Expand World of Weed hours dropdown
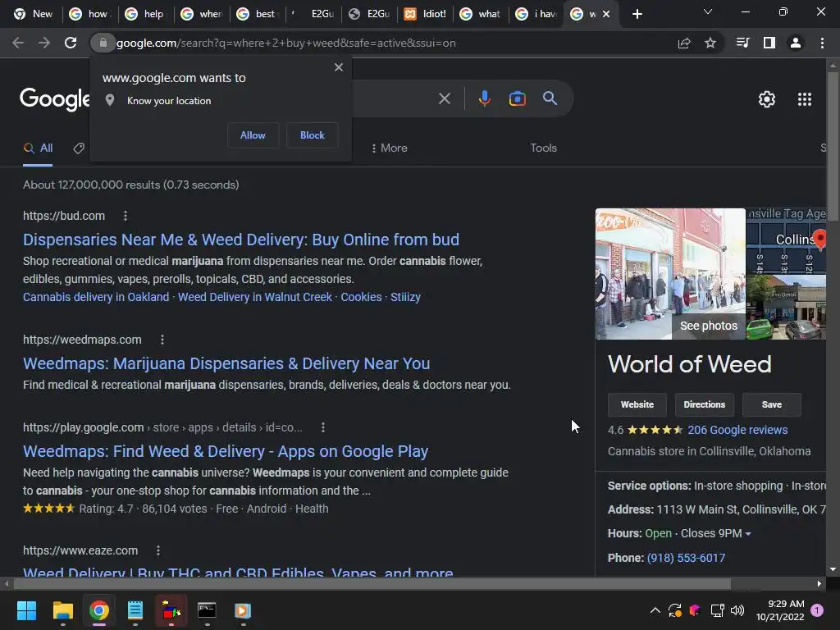Viewport: 840px width, 630px height. [x=748, y=534]
